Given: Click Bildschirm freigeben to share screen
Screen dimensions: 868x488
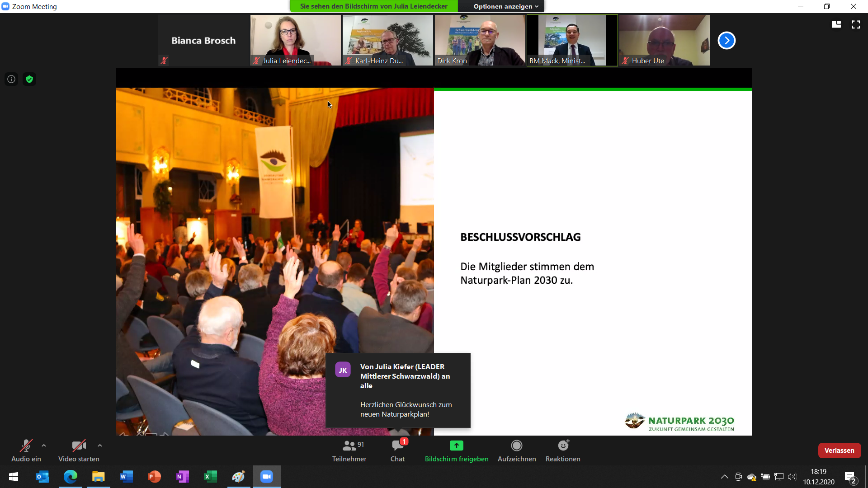Looking at the screenshot, I should pyautogui.click(x=456, y=450).
